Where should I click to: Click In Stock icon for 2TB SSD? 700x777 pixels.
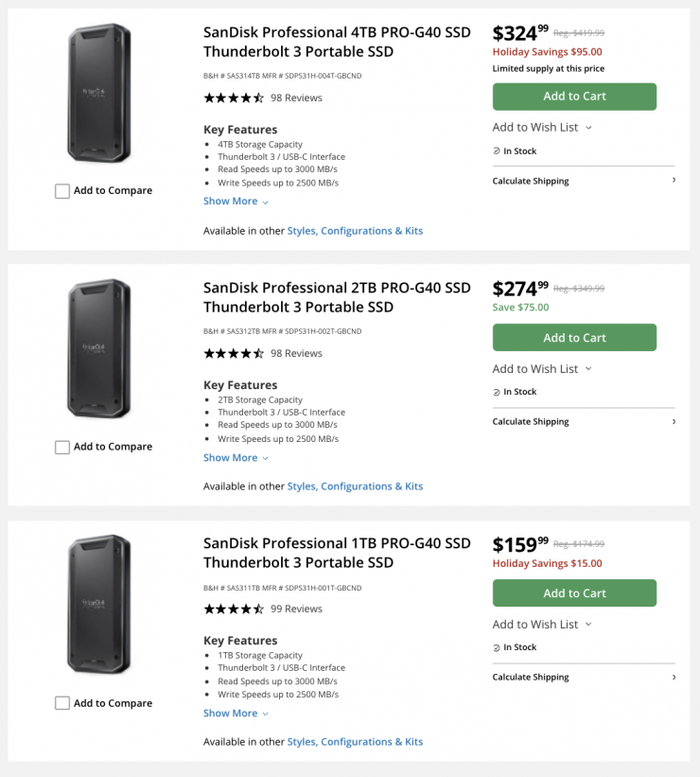497,392
